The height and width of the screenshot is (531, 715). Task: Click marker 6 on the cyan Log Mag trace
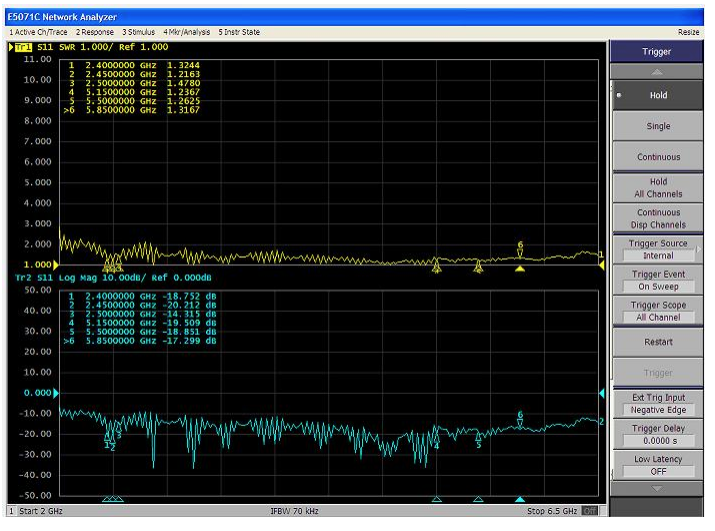(x=520, y=419)
